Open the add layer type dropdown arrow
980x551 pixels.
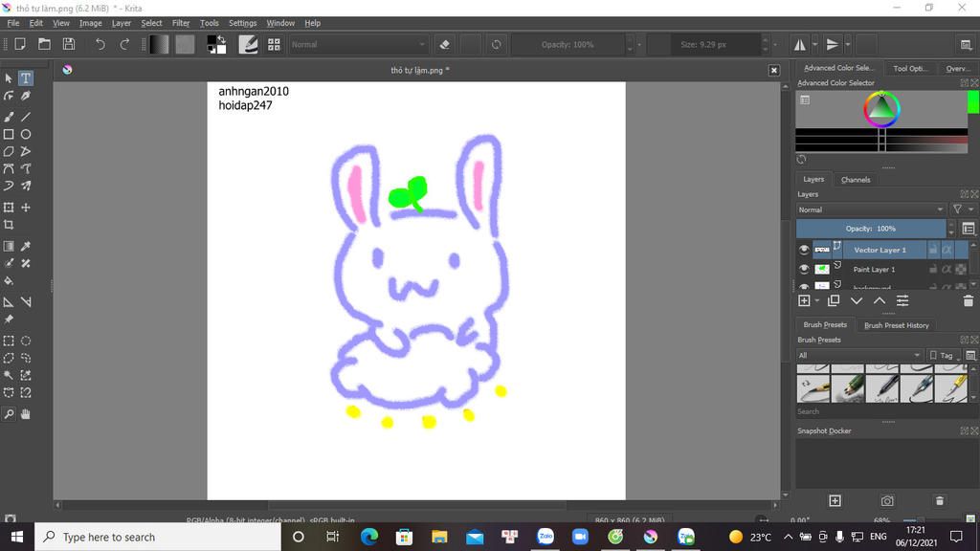(817, 301)
